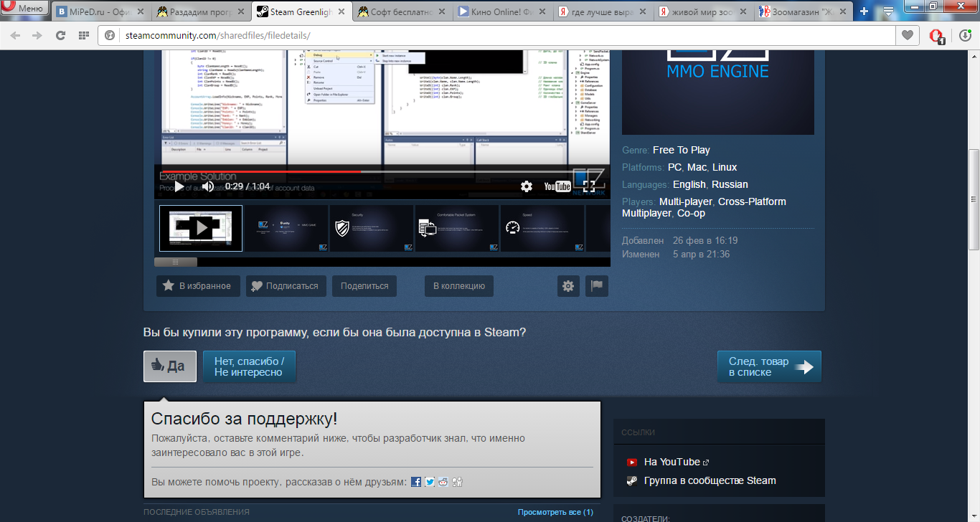Mute the video using the speaker icon
Image resolution: width=980 pixels, height=522 pixels.
208,186
